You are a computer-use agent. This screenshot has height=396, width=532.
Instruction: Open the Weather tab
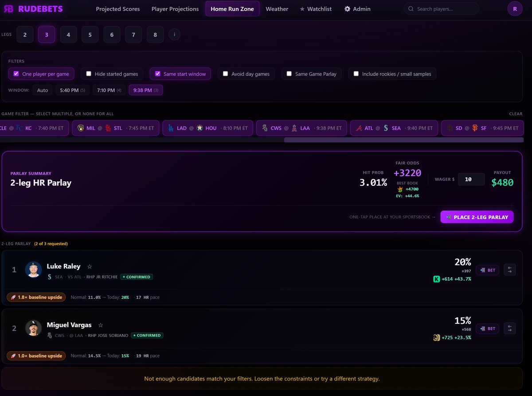tap(277, 9)
